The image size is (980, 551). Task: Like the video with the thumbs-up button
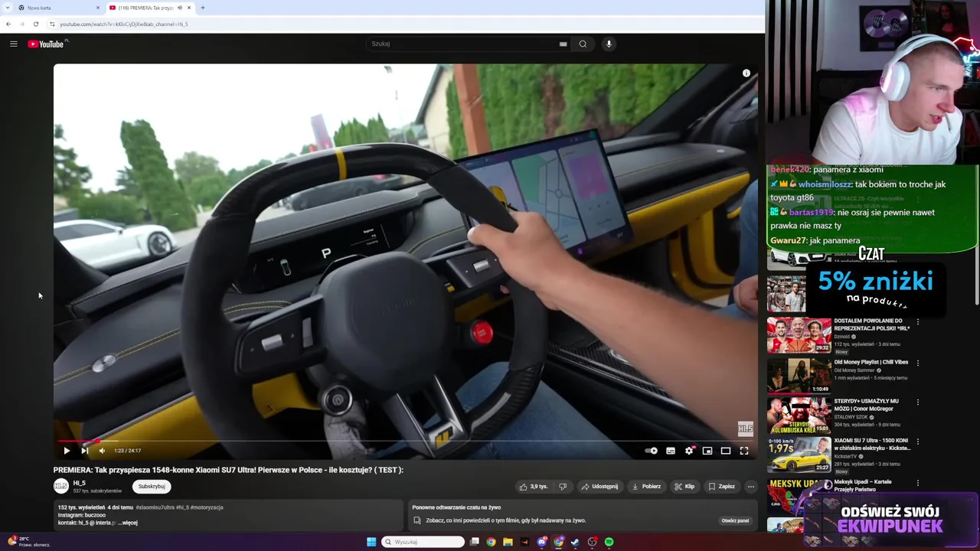tap(534, 486)
